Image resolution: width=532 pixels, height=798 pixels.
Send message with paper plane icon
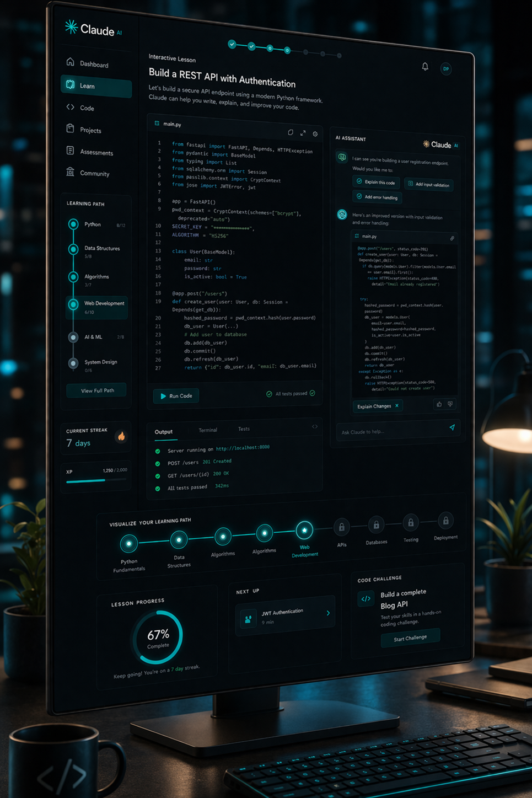[x=452, y=427]
